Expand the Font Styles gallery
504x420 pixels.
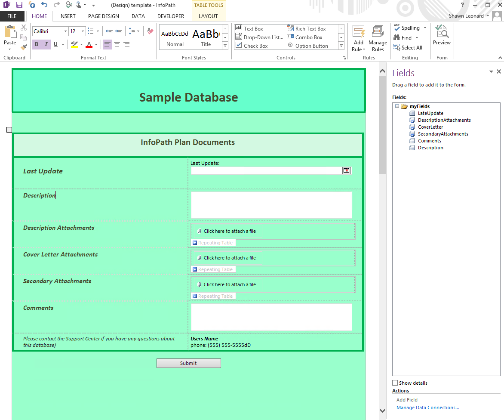tap(225, 46)
